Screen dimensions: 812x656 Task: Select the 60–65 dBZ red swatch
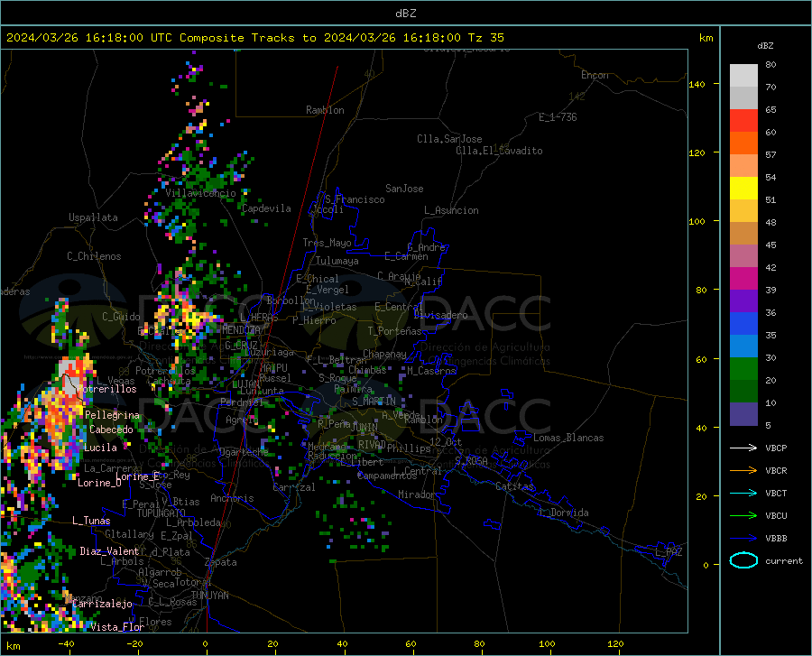pos(743,121)
